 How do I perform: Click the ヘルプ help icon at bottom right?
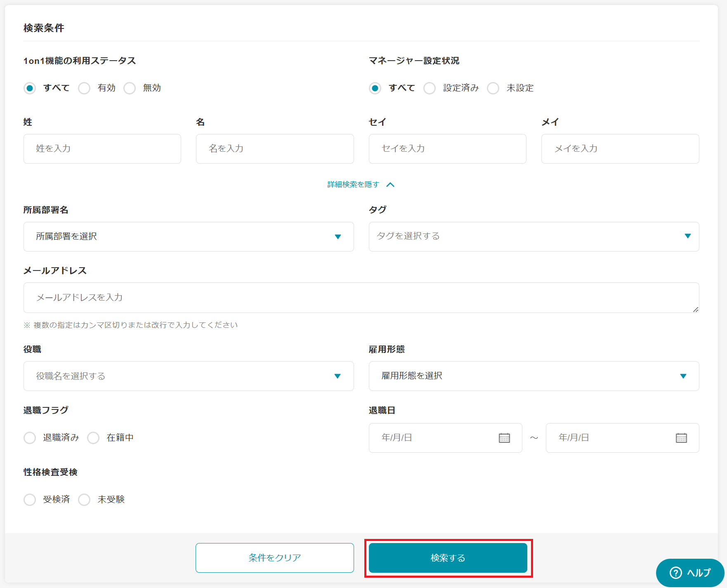point(676,573)
